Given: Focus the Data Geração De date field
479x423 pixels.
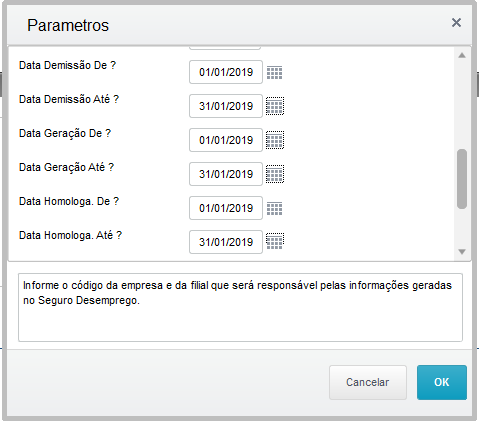Looking at the screenshot, I should tap(226, 140).
